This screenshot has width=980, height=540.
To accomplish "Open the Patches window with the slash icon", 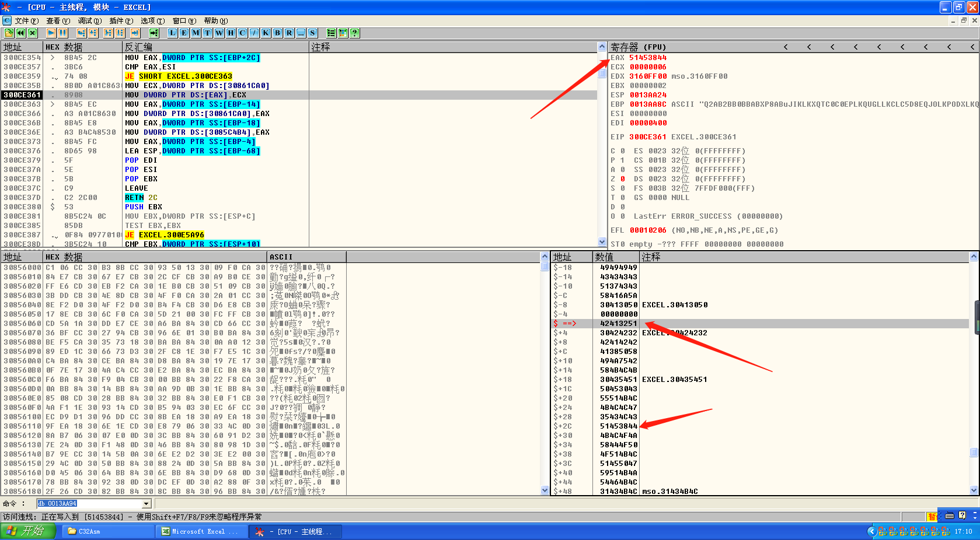I will 254,33.
